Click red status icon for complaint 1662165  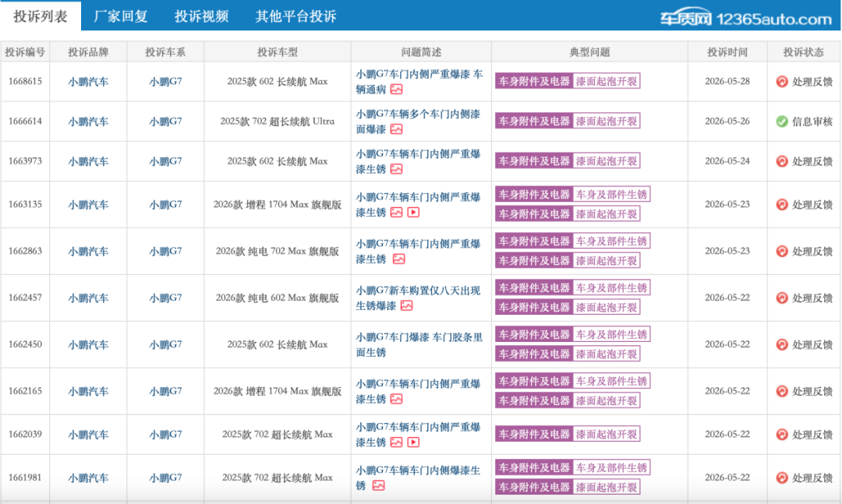[x=782, y=391]
